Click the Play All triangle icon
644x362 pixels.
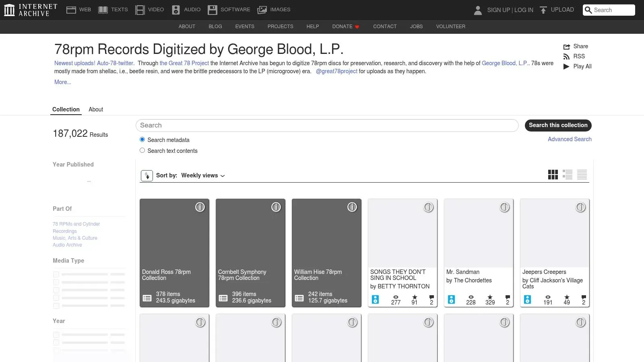pyautogui.click(x=566, y=67)
